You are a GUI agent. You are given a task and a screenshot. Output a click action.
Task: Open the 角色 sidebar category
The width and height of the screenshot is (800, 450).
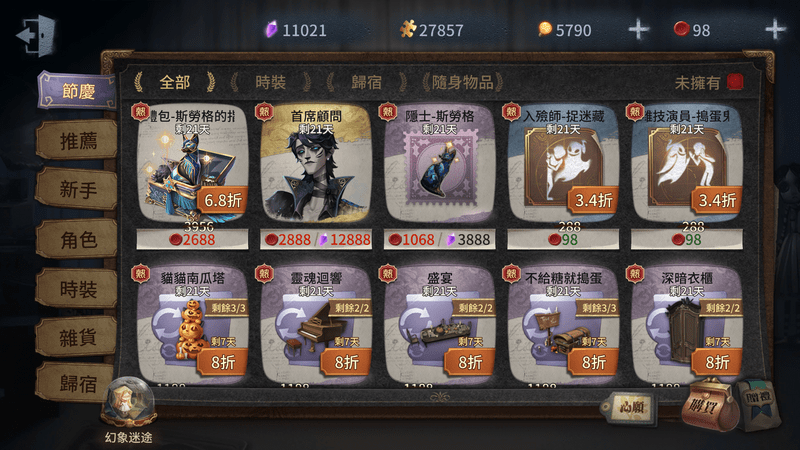click(x=77, y=240)
